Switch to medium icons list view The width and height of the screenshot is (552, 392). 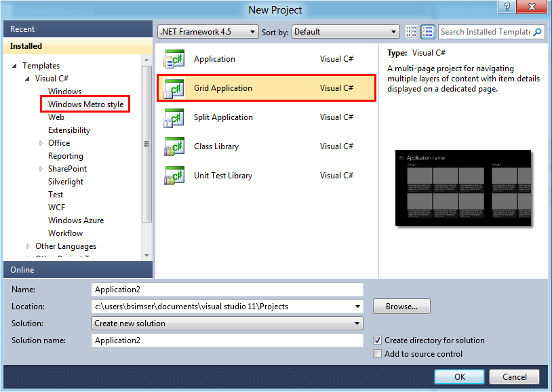point(428,32)
